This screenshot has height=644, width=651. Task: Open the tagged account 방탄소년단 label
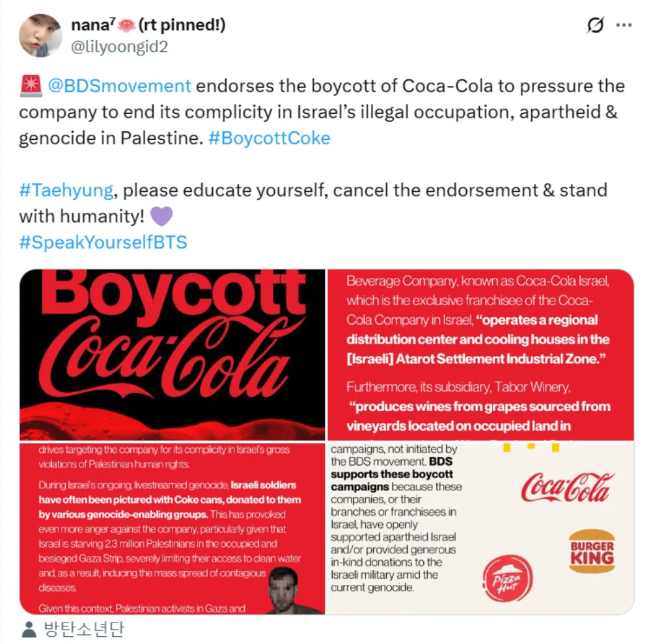(x=83, y=629)
